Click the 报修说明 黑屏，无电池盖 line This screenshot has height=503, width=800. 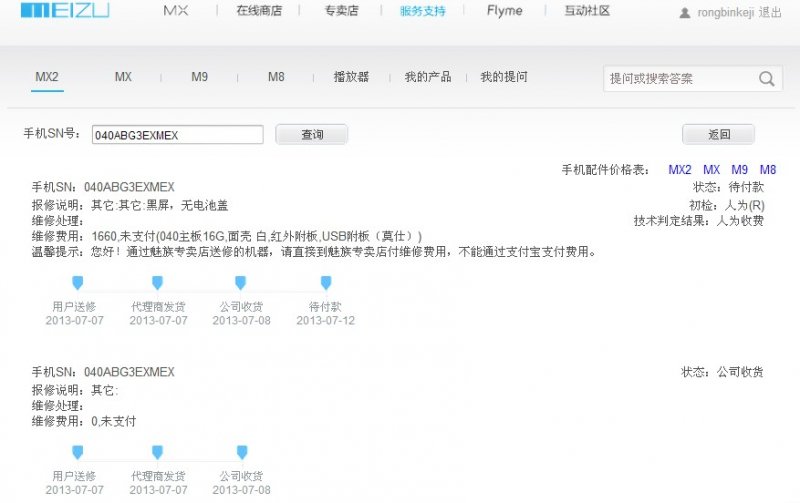point(130,206)
